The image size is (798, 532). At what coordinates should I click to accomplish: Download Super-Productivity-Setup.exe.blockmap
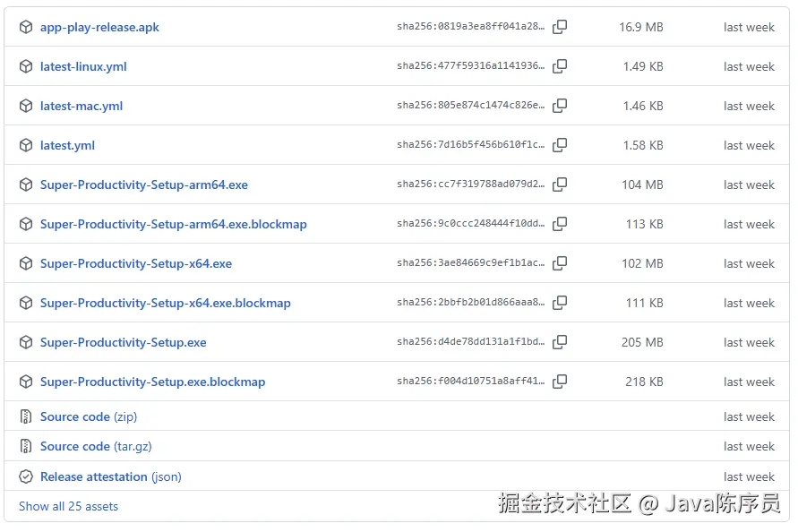pos(152,382)
